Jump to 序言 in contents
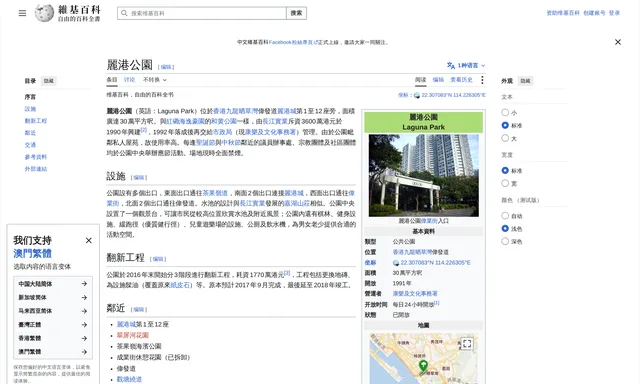This screenshot has height=384, width=640. (x=30, y=97)
